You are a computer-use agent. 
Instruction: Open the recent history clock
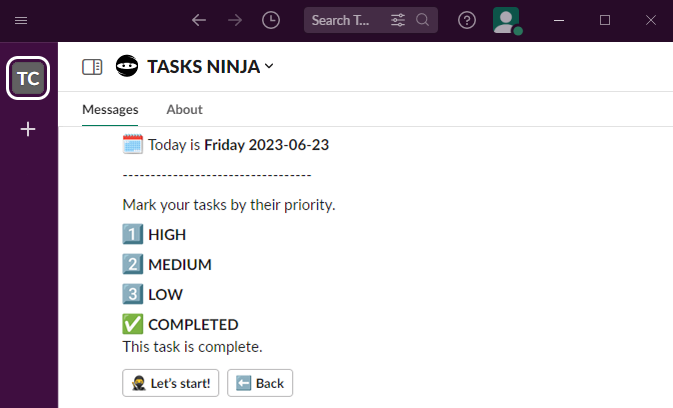(271, 20)
